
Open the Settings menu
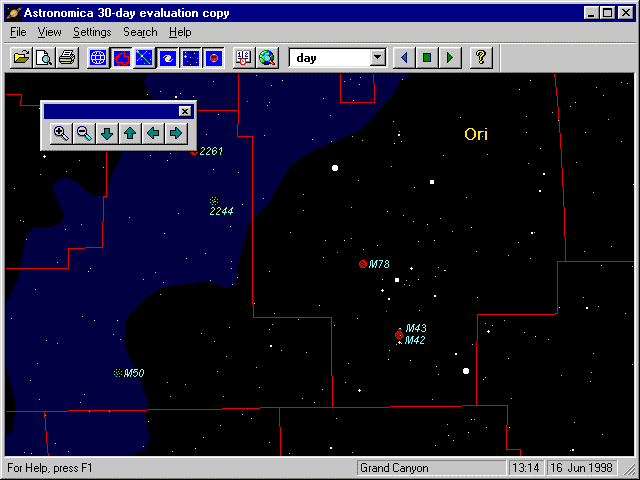(x=92, y=32)
